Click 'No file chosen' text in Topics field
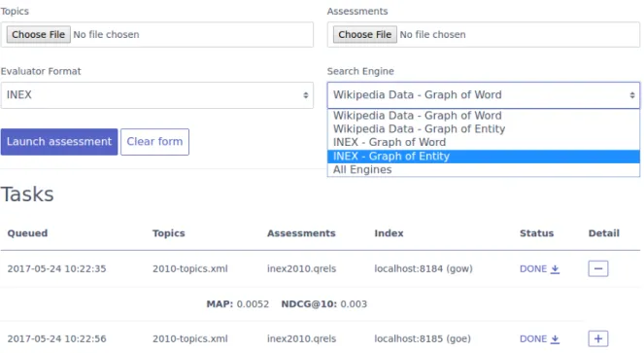This screenshot has width=644, height=353. coord(107,35)
